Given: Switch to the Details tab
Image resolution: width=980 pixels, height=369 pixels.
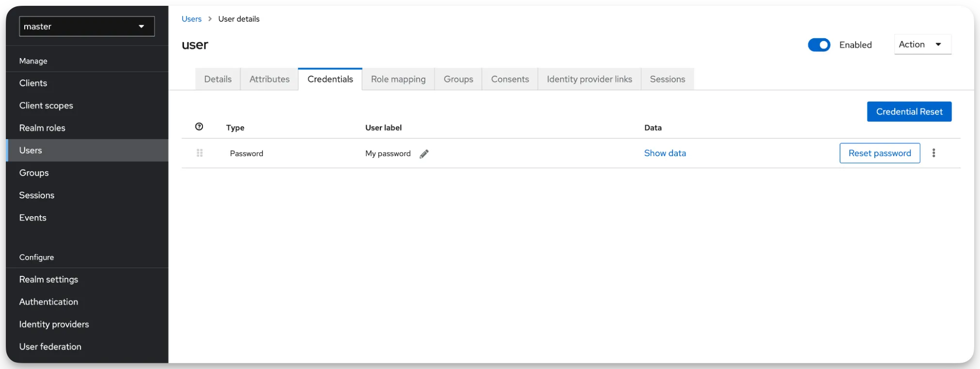Looking at the screenshot, I should [218, 79].
